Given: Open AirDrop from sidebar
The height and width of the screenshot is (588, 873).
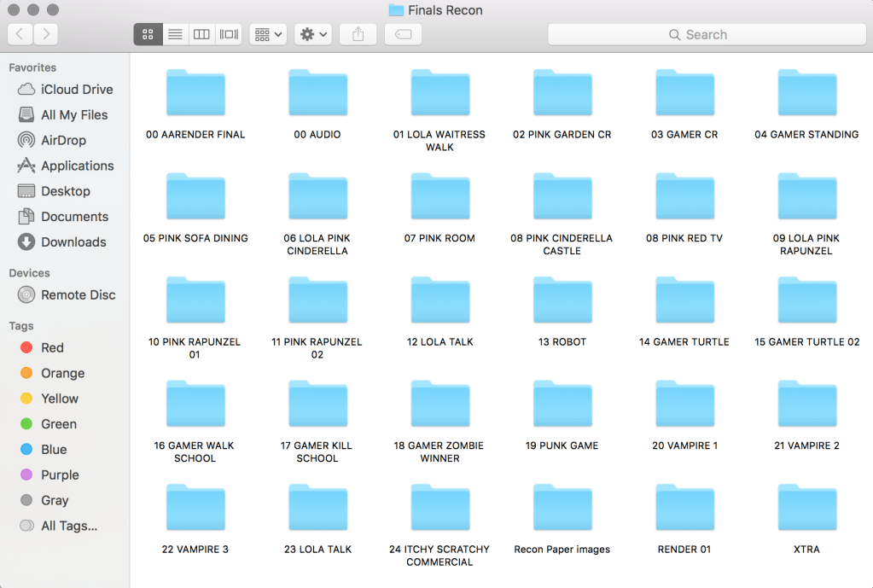Looking at the screenshot, I should click(63, 140).
